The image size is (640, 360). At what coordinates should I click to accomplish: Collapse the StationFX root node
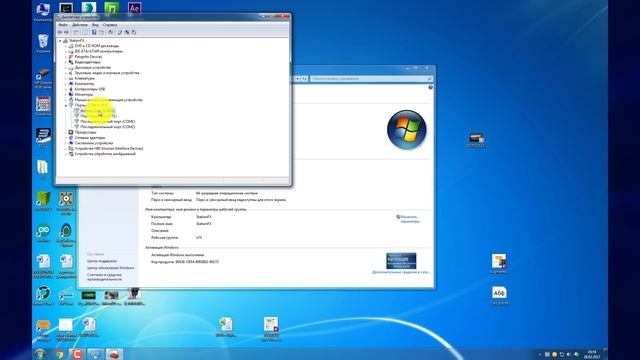pyautogui.click(x=60, y=41)
